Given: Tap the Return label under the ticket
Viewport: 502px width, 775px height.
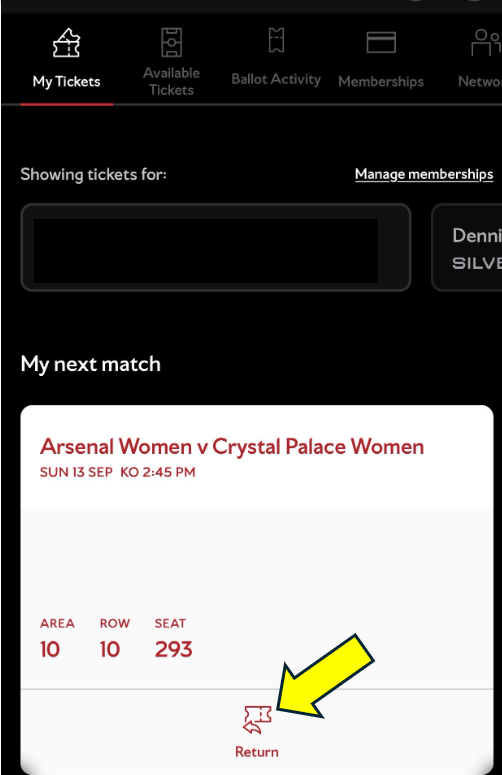Looking at the screenshot, I should (x=257, y=752).
